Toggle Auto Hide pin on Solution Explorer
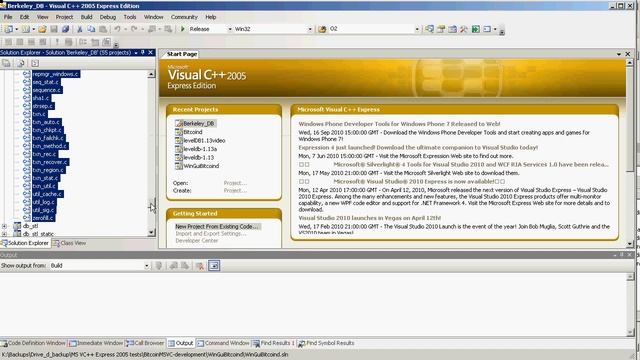The width and height of the screenshot is (640, 360). (x=143, y=53)
